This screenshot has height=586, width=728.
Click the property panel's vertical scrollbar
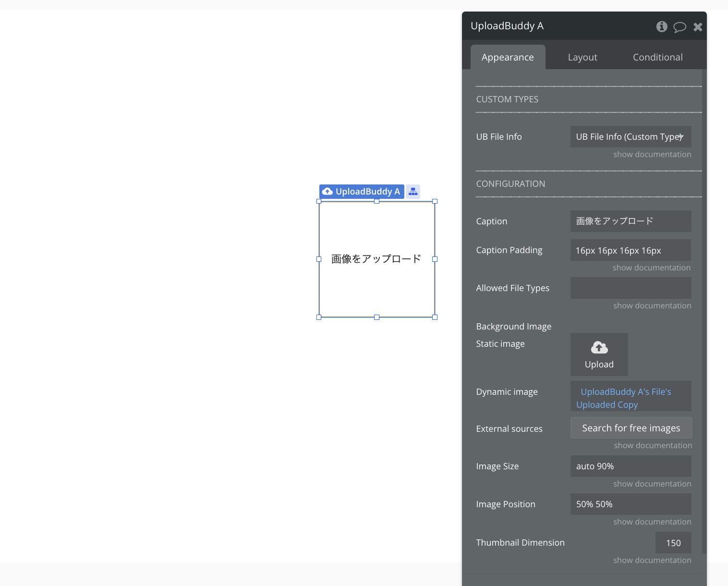[x=704, y=311]
